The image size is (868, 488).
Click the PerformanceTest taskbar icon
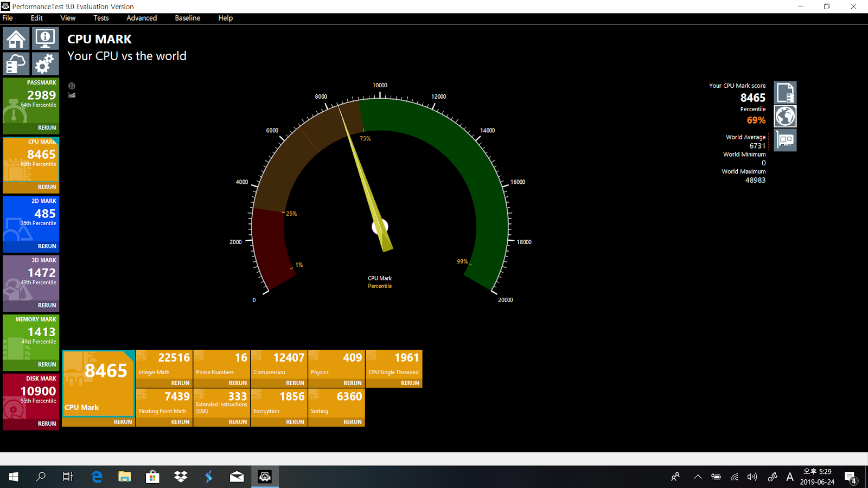265,477
